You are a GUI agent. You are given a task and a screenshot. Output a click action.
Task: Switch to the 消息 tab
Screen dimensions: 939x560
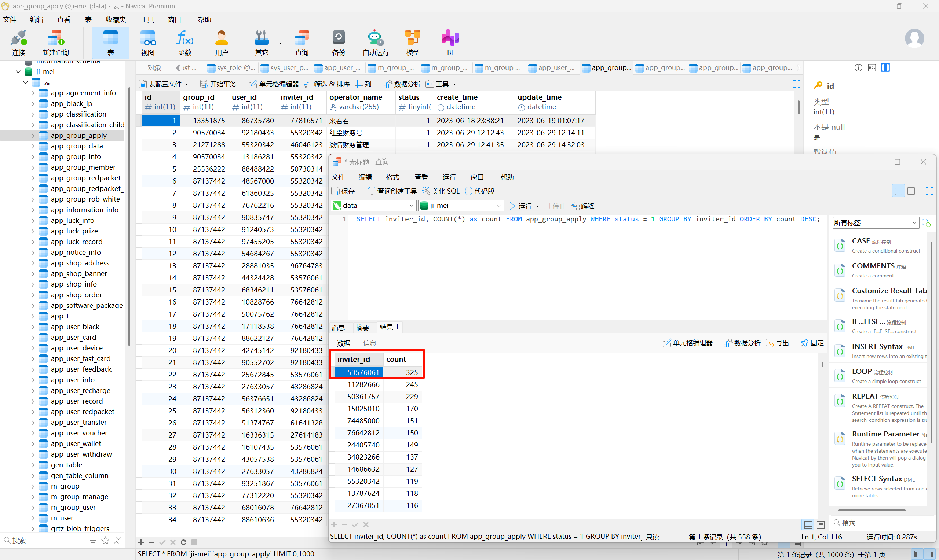tap(338, 328)
